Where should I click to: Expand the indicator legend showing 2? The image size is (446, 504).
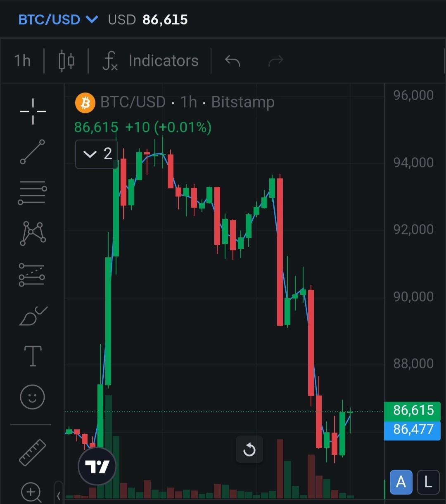97,154
